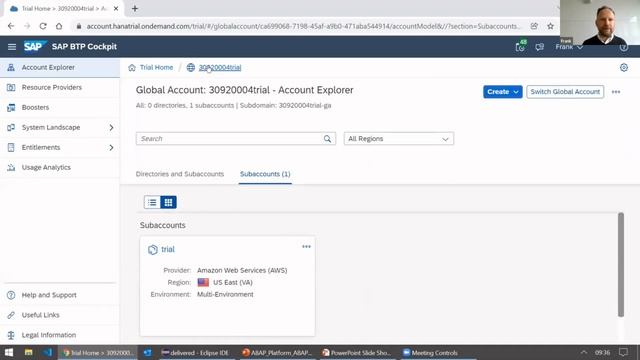Screen dimensions: 640x360
Task: Open Legal Information
Action: [60, 335]
